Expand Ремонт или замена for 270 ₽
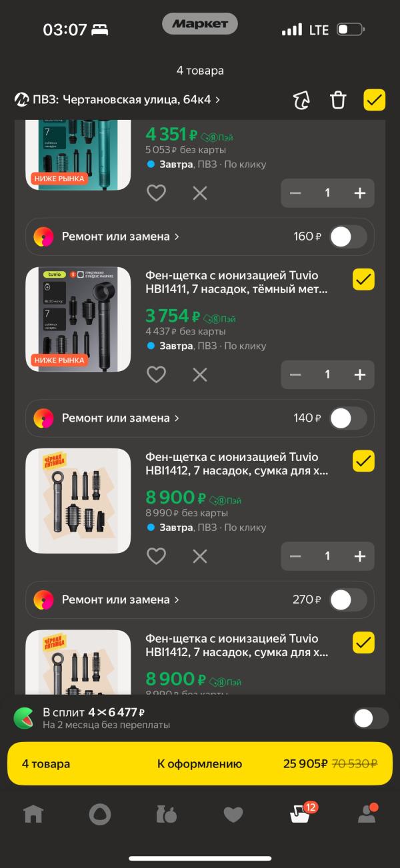The image size is (400, 868). coord(120,600)
